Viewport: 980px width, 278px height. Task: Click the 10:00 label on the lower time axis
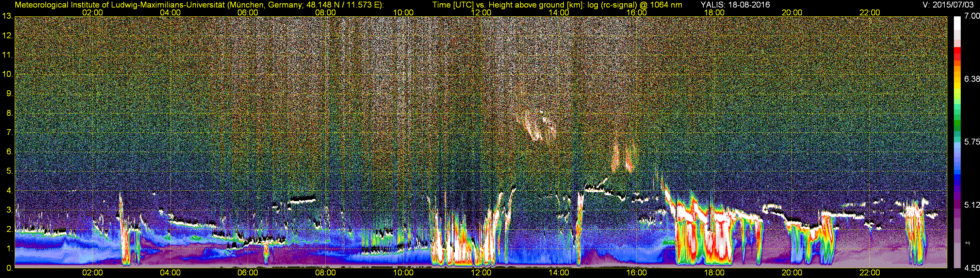[403, 273]
